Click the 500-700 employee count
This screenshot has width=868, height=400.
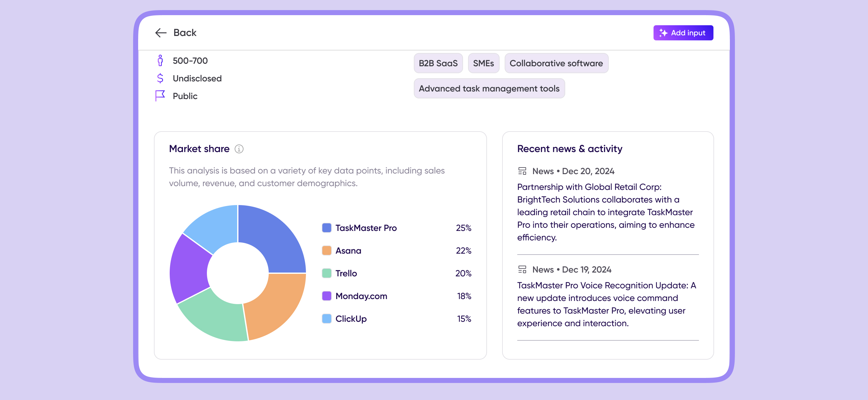pos(190,61)
